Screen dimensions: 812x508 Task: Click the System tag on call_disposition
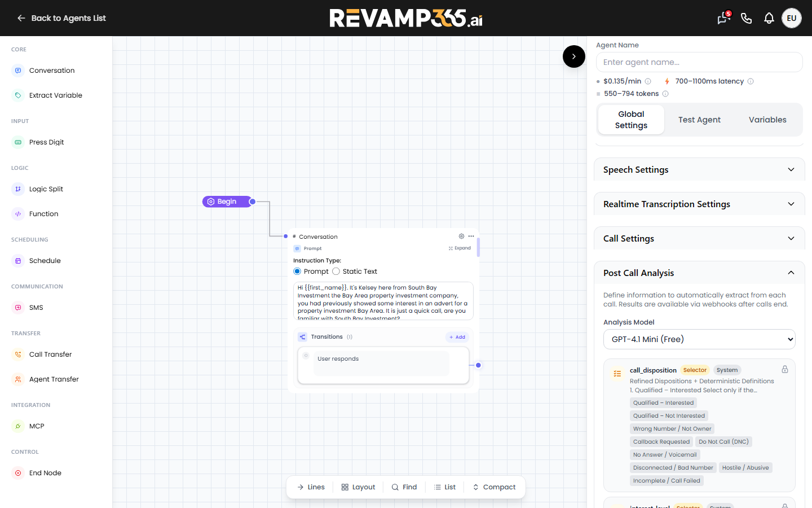(x=727, y=370)
